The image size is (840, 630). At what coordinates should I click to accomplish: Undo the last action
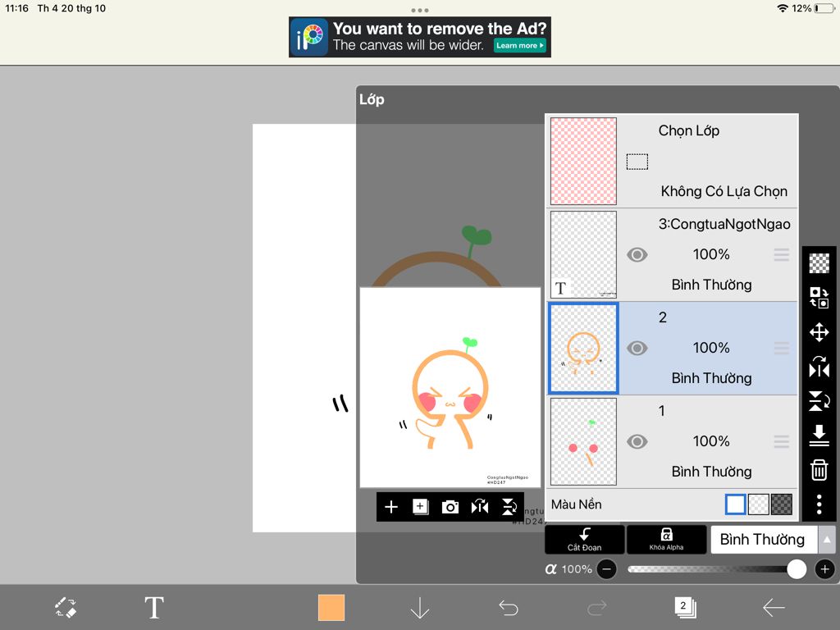509,608
